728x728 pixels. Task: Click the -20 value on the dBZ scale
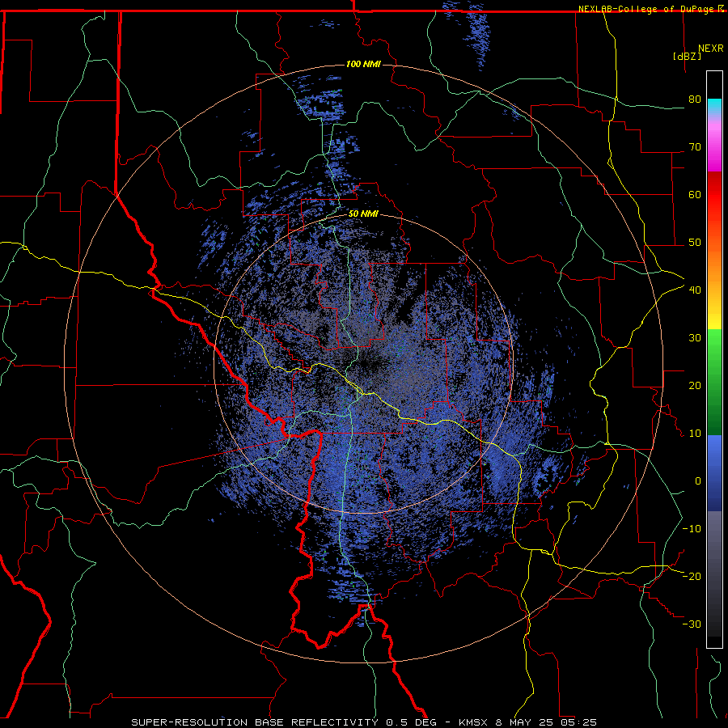point(692,576)
